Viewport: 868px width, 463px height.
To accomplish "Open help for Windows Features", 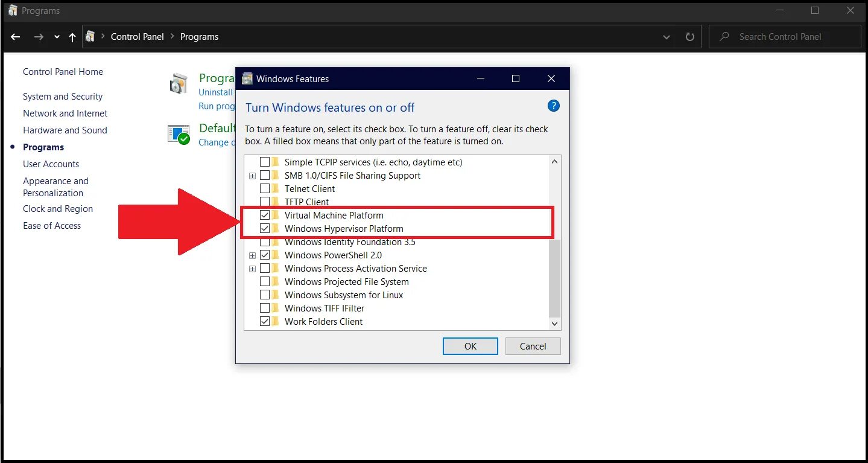I will (x=554, y=106).
